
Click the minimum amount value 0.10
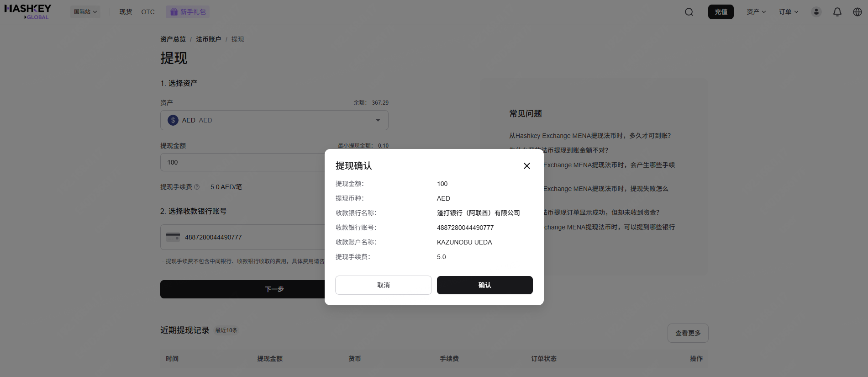(383, 146)
